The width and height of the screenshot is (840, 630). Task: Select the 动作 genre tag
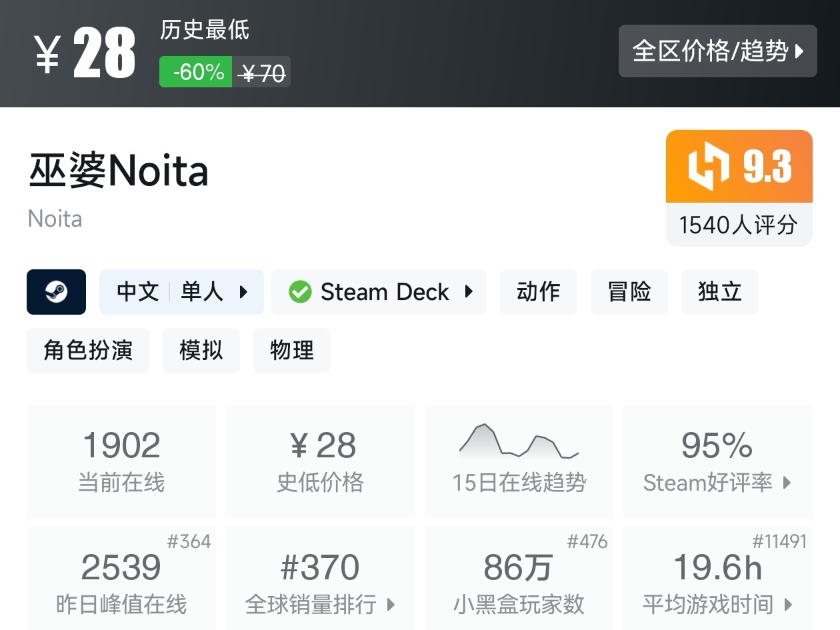(x=538, y=292)
